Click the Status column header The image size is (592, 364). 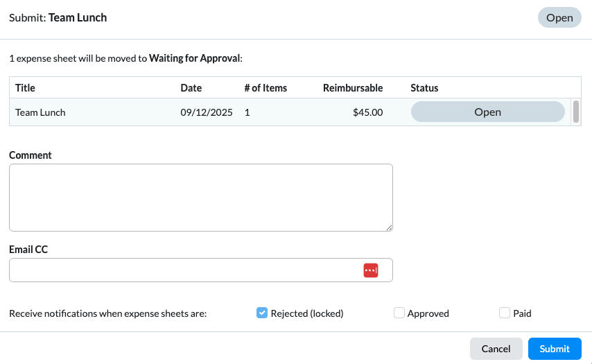(x=424, y=88)
